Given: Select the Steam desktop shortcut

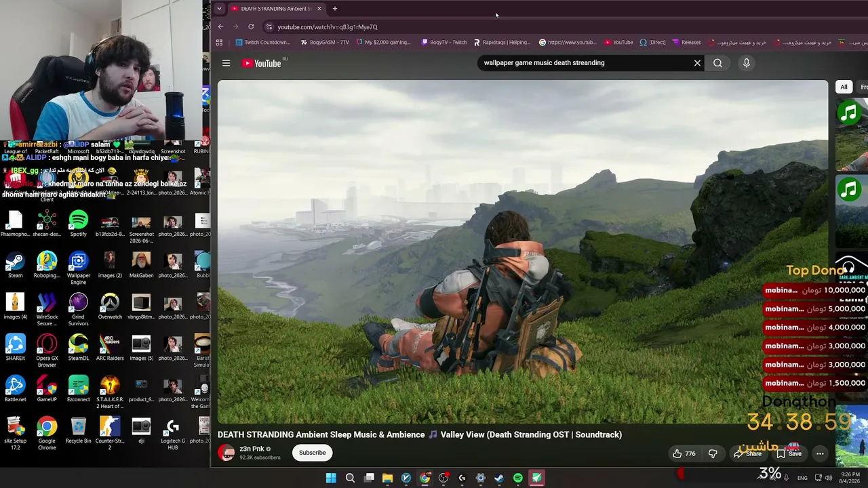Looking at the screenshot, I should pos(15,265).
